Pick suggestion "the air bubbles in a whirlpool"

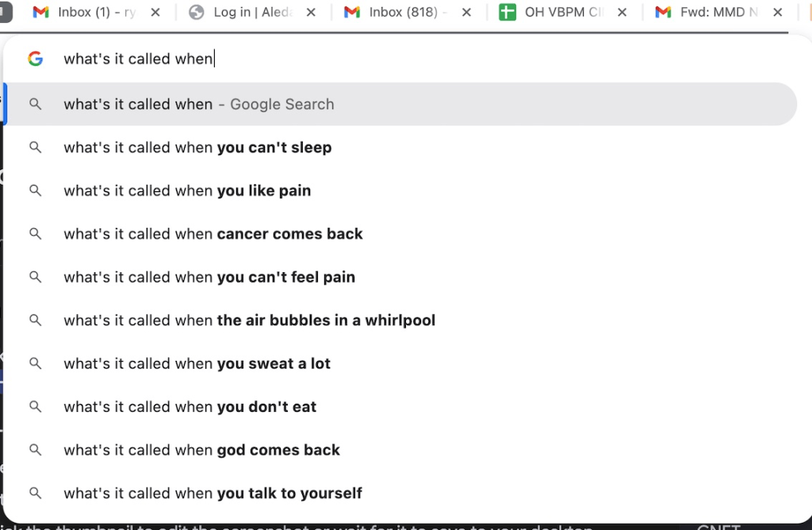(x=249, y=321)
